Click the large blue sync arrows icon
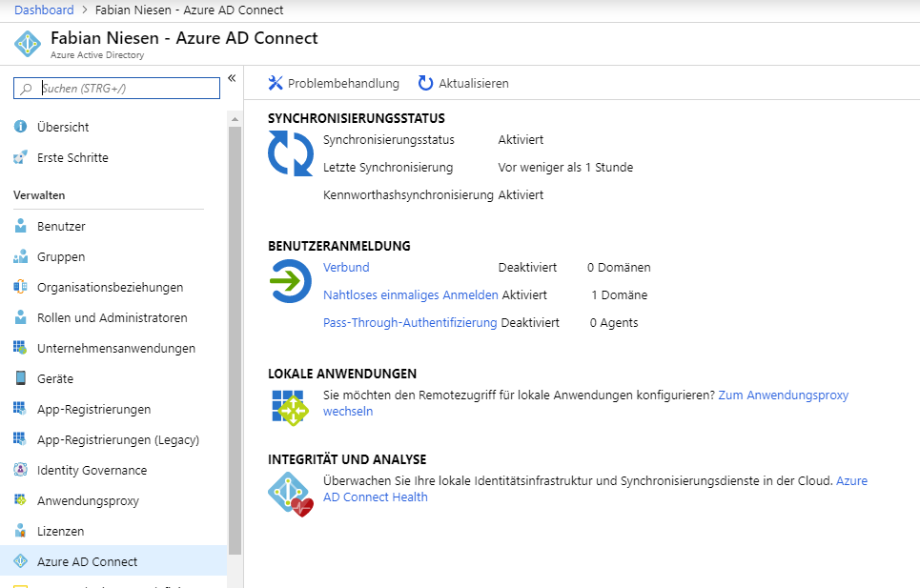Viewport: 920px width, 588px height. (291, 153)
